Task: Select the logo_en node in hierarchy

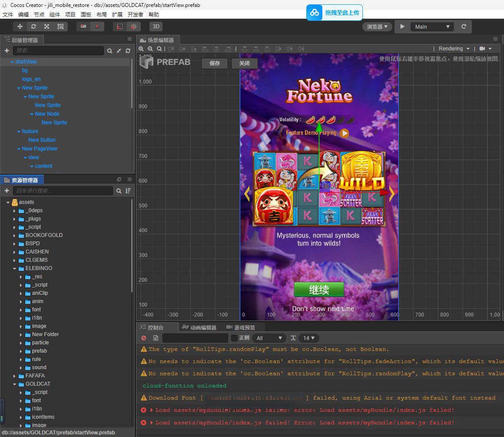Action: (31, 79)
